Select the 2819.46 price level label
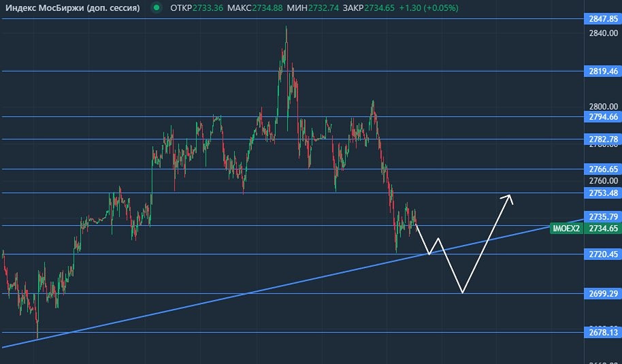This screenshot has width=622, height=364. click(603, 71)
